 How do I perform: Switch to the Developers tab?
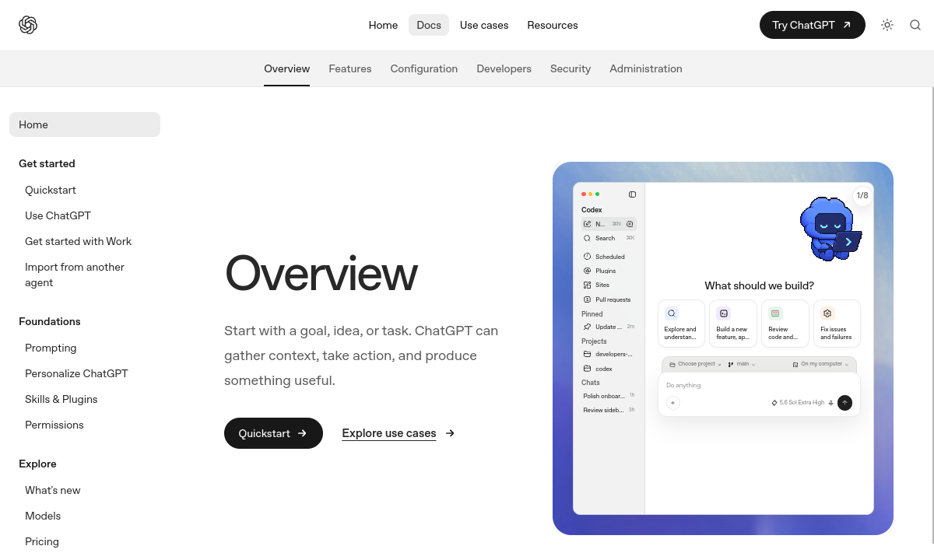504,68
